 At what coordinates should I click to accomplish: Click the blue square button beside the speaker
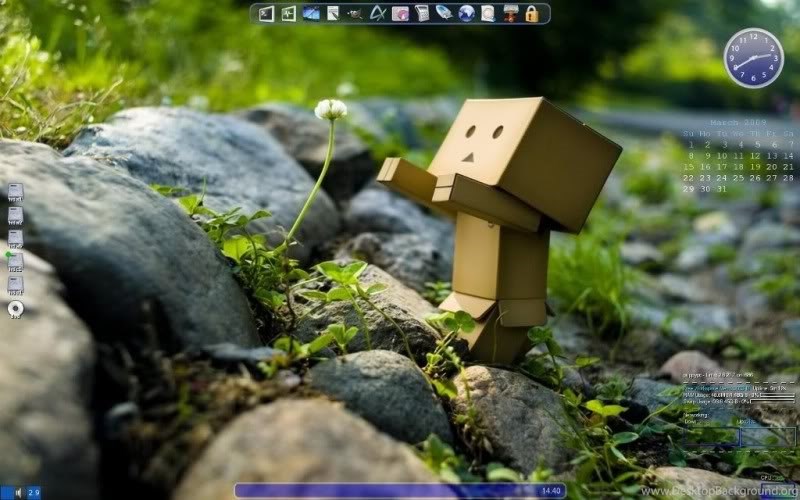(6, 493)
